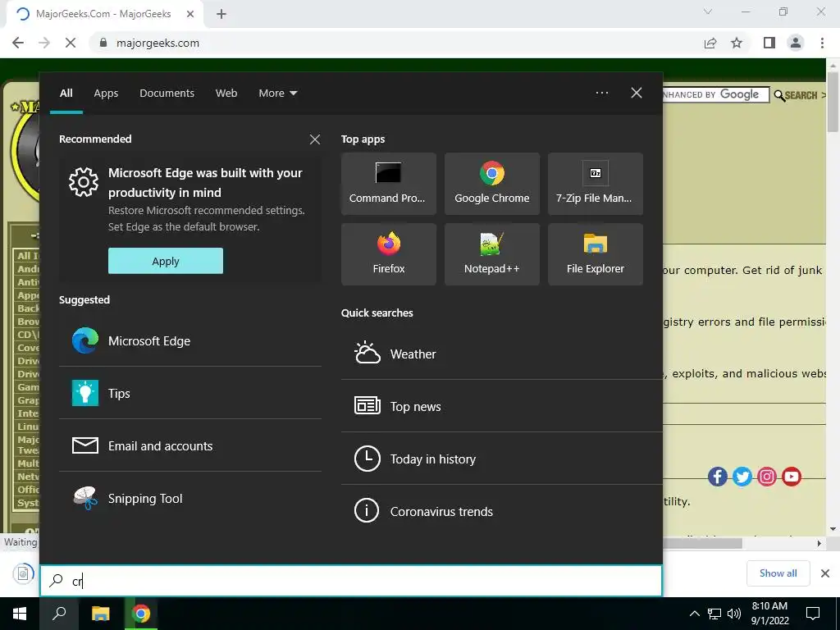Open Chrome three-dot menu
The height and width of the screenshot is (630, 840).
pyautogui.click(x=822, y=43)
